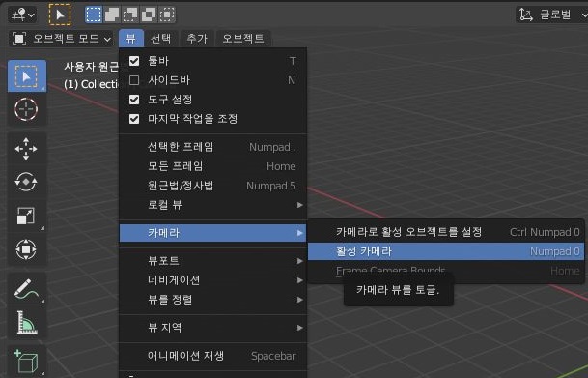Expand the 뷰를 정렬 submenu
Viewport: 588px width, 378px height.
click(x=213, y=300)
